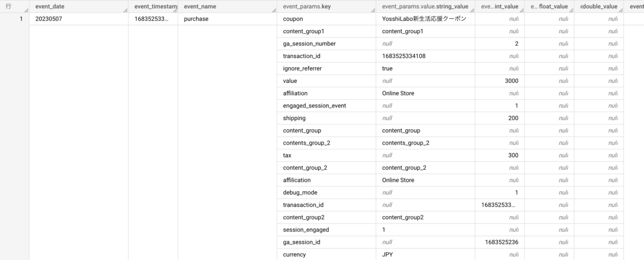Select the ga_session_id value 1683525236
This screenshot has height=260, width=644.
(x=501, y=242)
